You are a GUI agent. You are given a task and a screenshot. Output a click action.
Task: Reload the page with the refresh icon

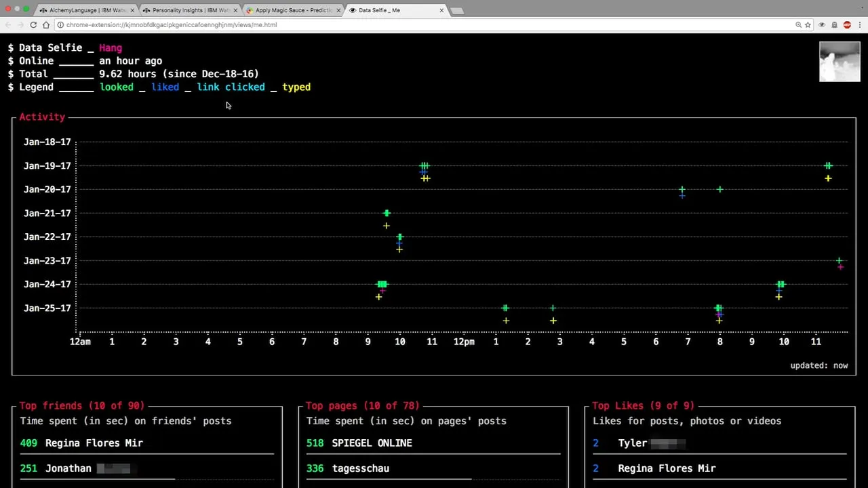click(x=33, y=25)
